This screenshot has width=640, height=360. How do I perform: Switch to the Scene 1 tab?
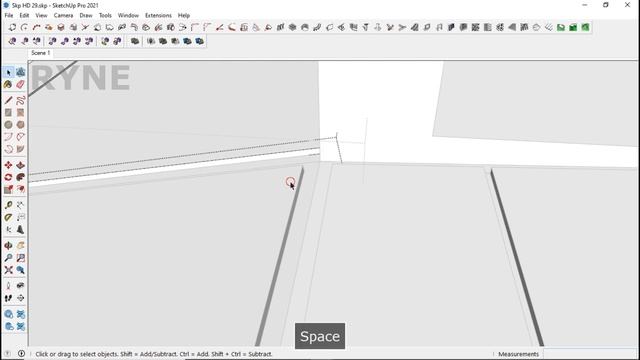(x=40, y=53)
